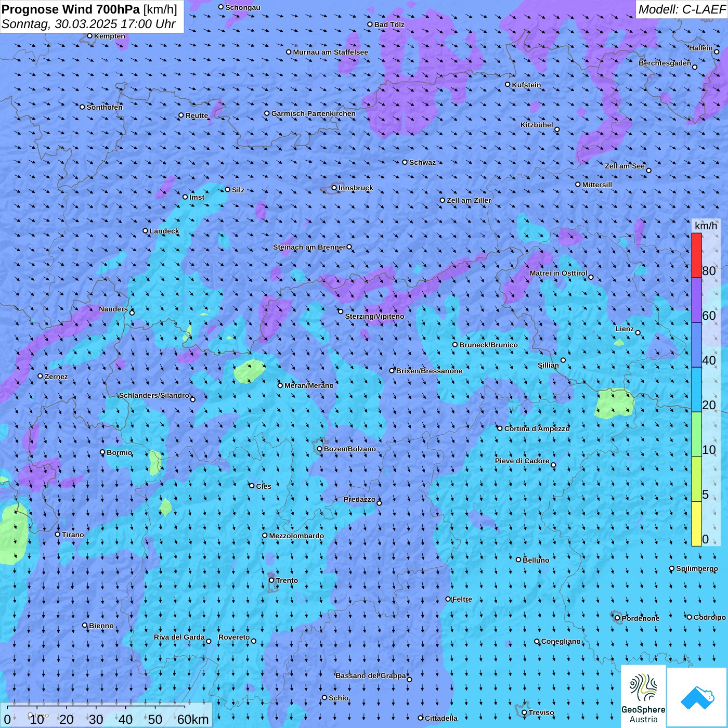
Task: Click the Trento city marker
Action: (x=271, y=580)
